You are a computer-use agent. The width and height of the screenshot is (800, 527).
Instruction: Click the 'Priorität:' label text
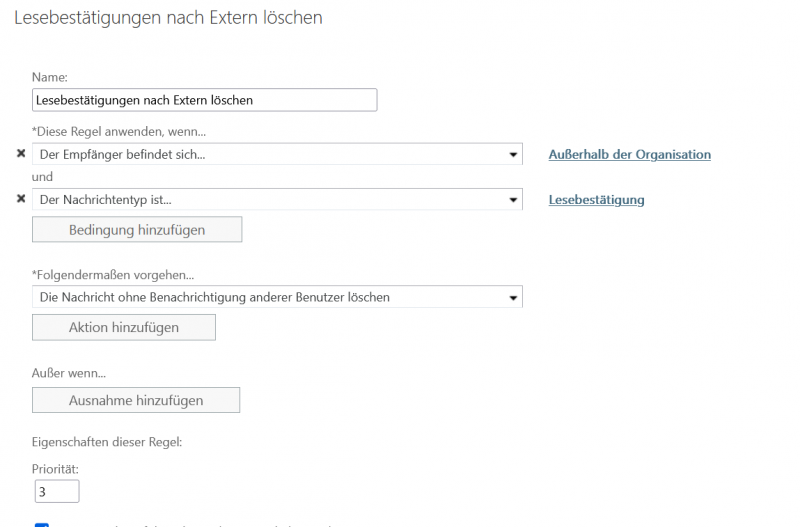click(x=55, y=468)
